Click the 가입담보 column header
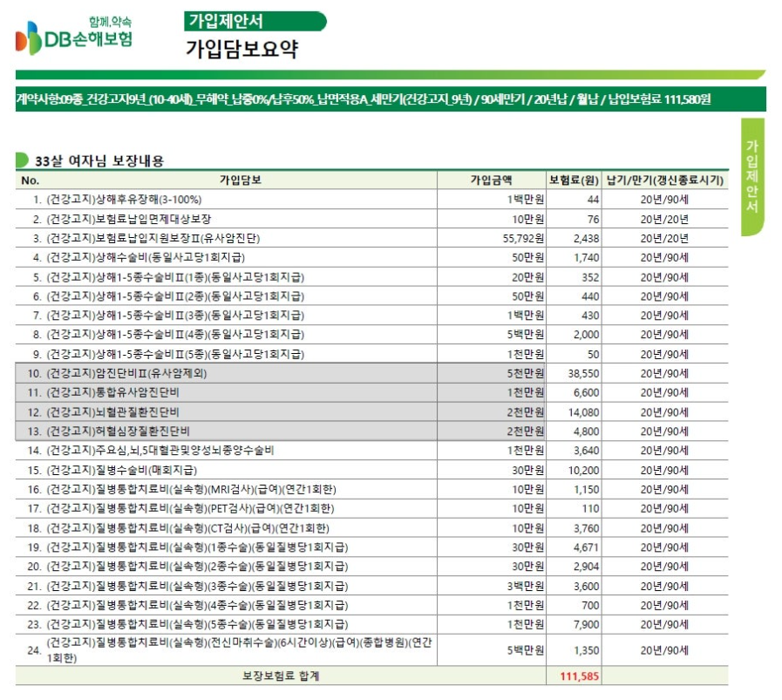The height and width of the screenshot is (700, 782). point(241,180)
